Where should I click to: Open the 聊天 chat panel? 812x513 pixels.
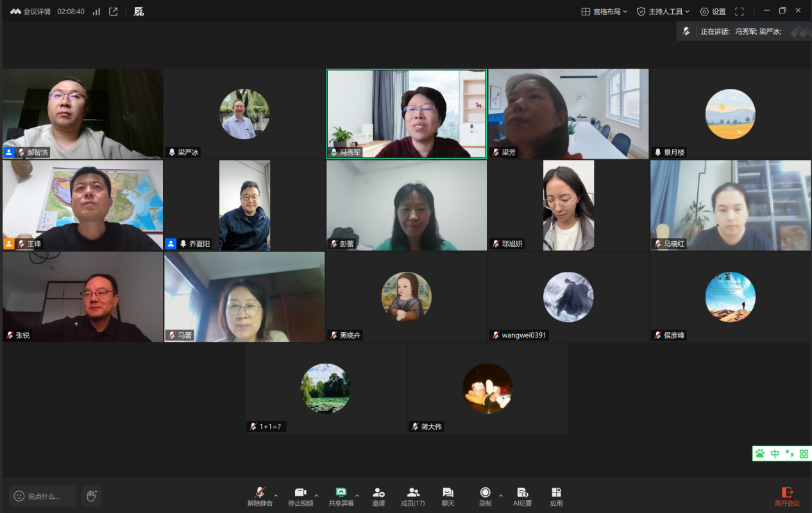448,496
